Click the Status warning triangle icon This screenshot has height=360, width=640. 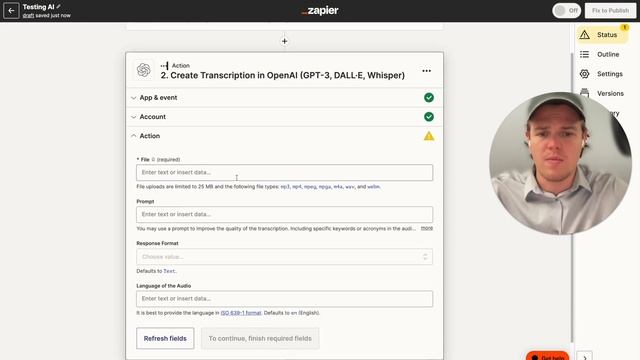tap(584, 35)
